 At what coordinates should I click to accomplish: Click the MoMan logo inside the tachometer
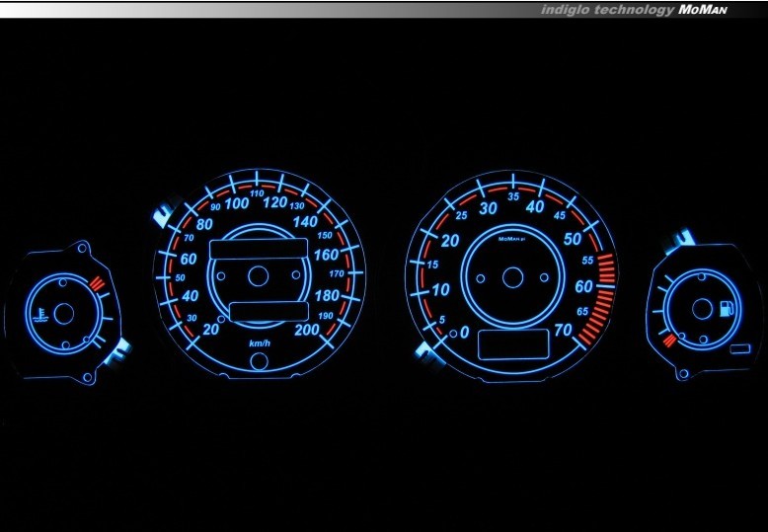(x=513, y=238)
